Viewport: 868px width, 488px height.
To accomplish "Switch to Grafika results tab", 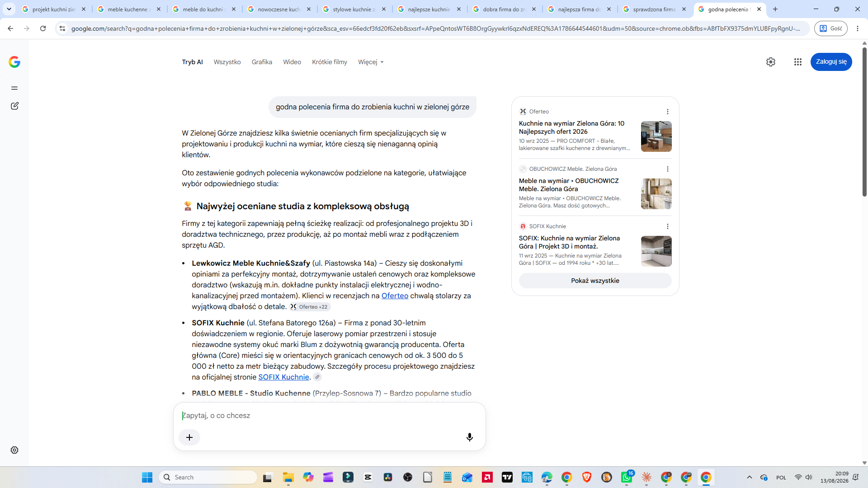I will coord(262,62).
